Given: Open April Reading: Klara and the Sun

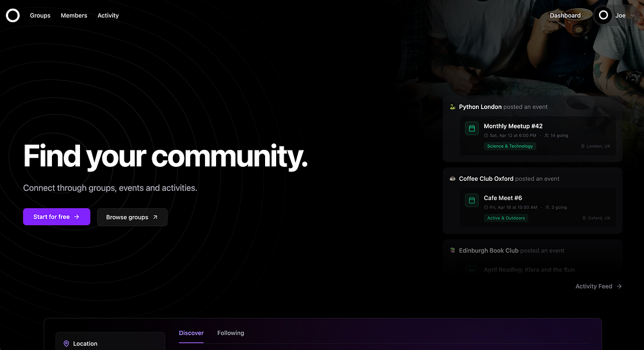Looking at the screenshot, I should 529,269.
